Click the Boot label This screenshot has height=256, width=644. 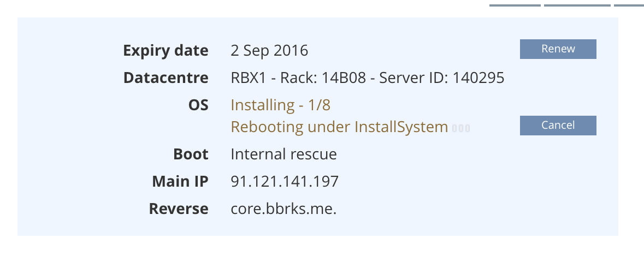tap(191, 154)
